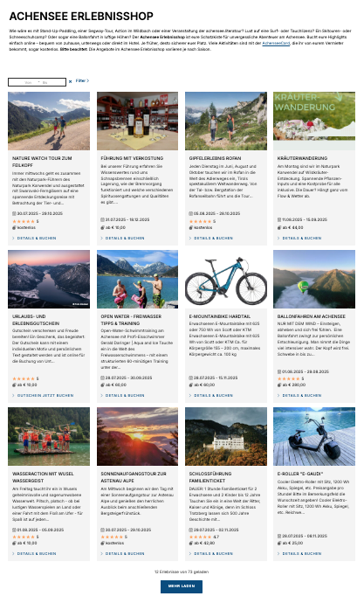Viewport: 364px width, 603px height.
Task: Click the star rating on Gipfelerlebnis Rofan card
Action: 200,221
